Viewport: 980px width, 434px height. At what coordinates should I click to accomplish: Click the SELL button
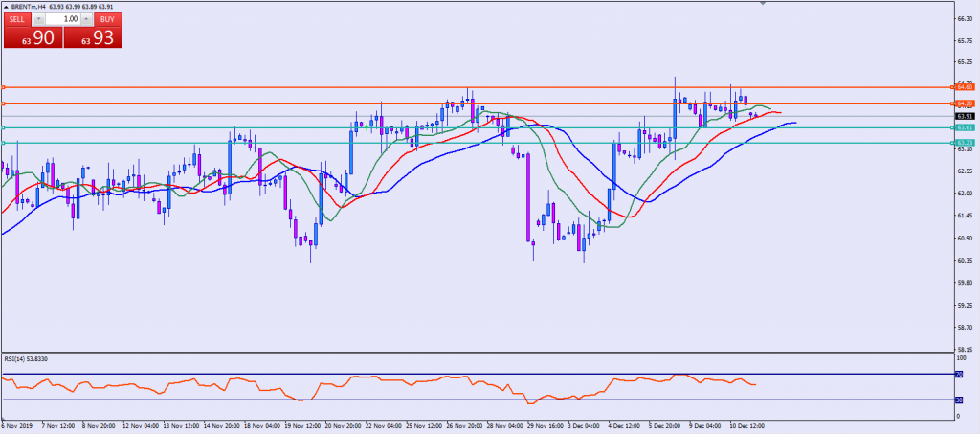19,18
